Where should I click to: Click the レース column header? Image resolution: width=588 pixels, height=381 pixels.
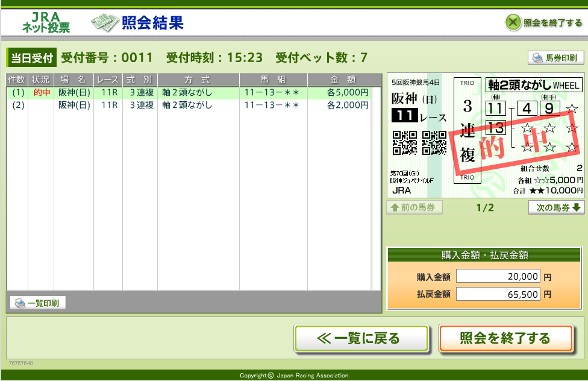[x=108, y=80]
